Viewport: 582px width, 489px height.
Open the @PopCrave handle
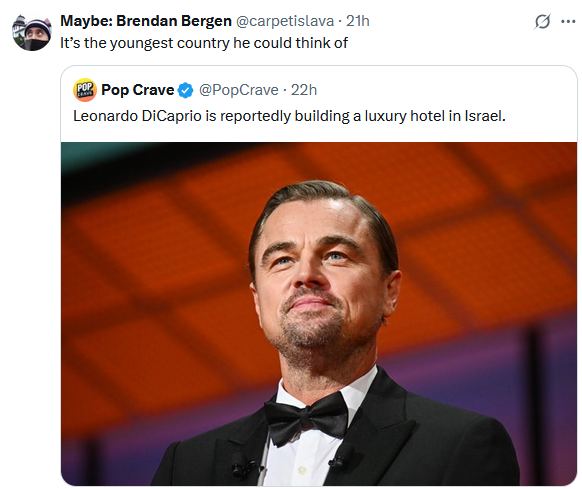pos(239,90)
